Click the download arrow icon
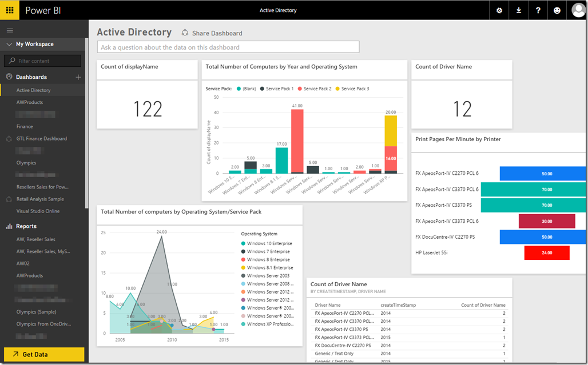Screen dimensions: 588x365 [x=519, y=10]
